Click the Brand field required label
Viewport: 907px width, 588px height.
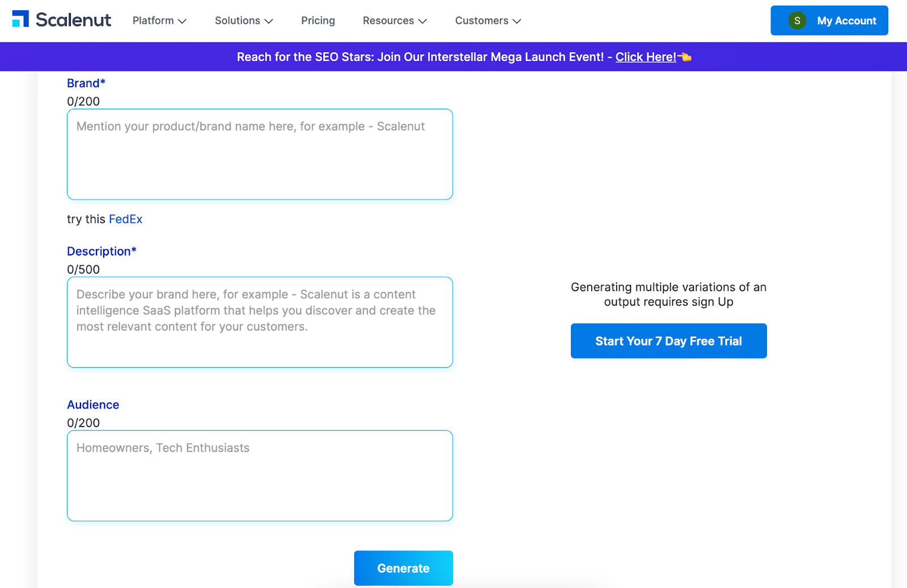[x=86, y=83]
